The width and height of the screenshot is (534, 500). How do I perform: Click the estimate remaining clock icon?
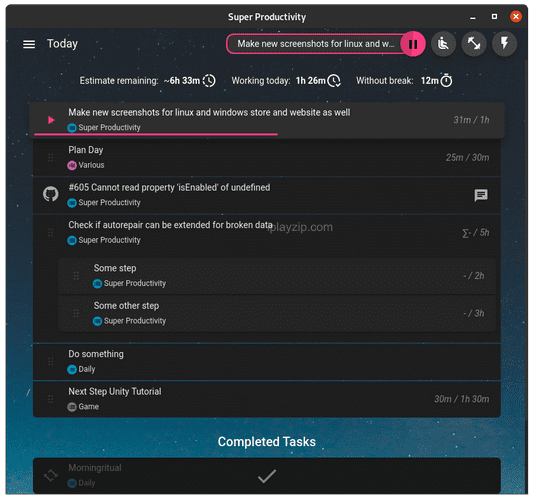[209, 81]
